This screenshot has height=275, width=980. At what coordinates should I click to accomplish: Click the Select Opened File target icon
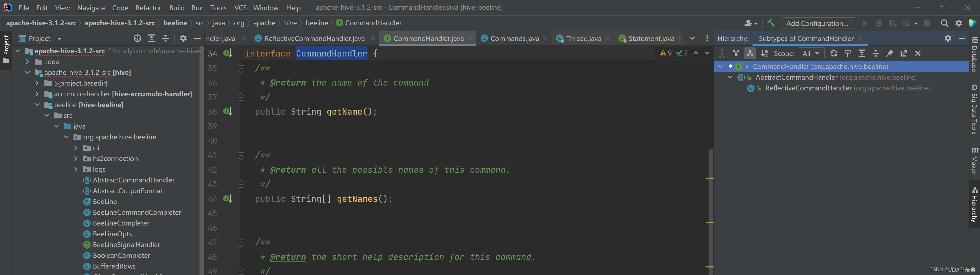[x=137, y=38]
